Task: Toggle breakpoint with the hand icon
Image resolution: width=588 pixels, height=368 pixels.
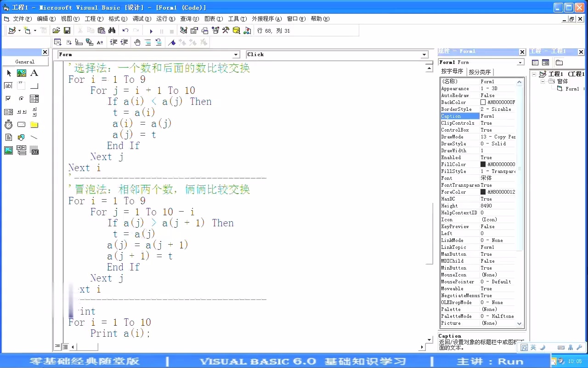Action: [x=137, y=42]
